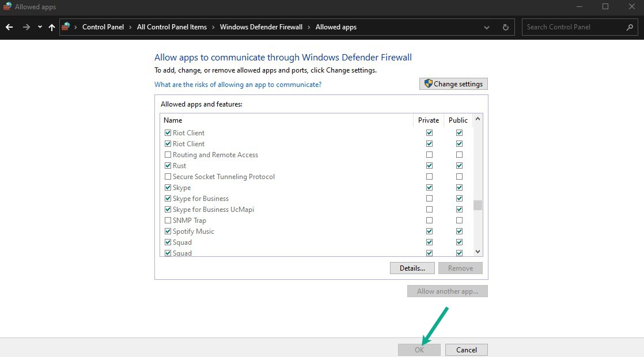644x357 pixels.
Task: Select the Allowed apps breadcrumb
Action: pos(336,27)
